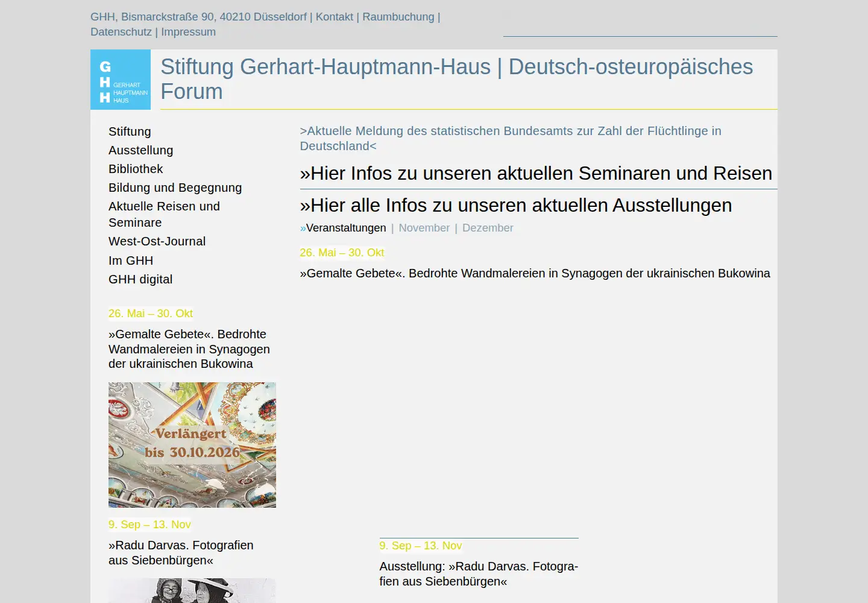Open the Impressum link
This screenshot has height=603, width=868.
(x=188, y=32)
